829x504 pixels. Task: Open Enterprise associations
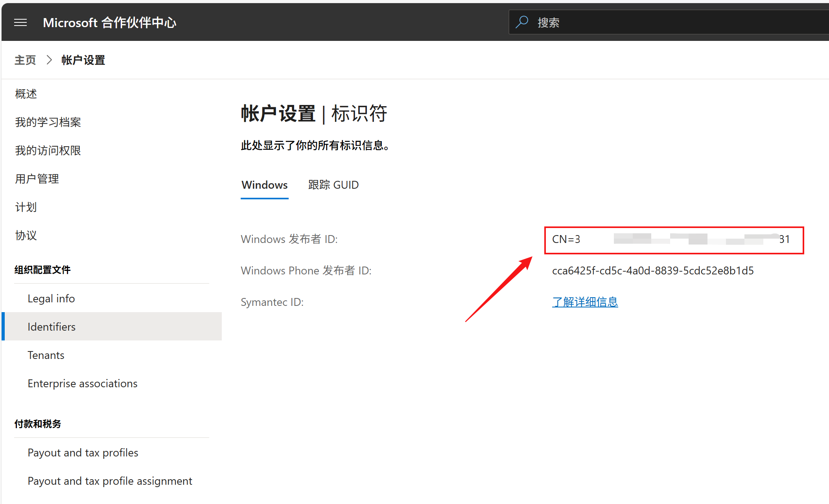click(x=82, y=383)
